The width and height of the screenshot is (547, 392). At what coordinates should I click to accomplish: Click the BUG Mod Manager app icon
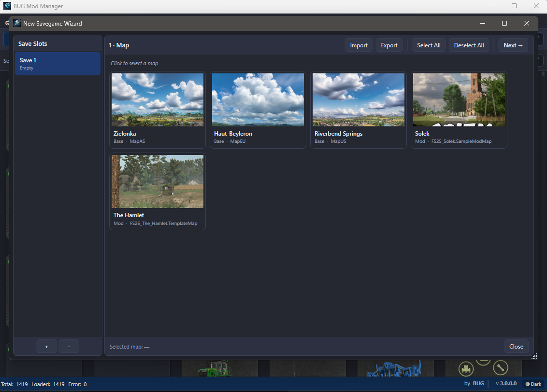[x=7, y=6]
